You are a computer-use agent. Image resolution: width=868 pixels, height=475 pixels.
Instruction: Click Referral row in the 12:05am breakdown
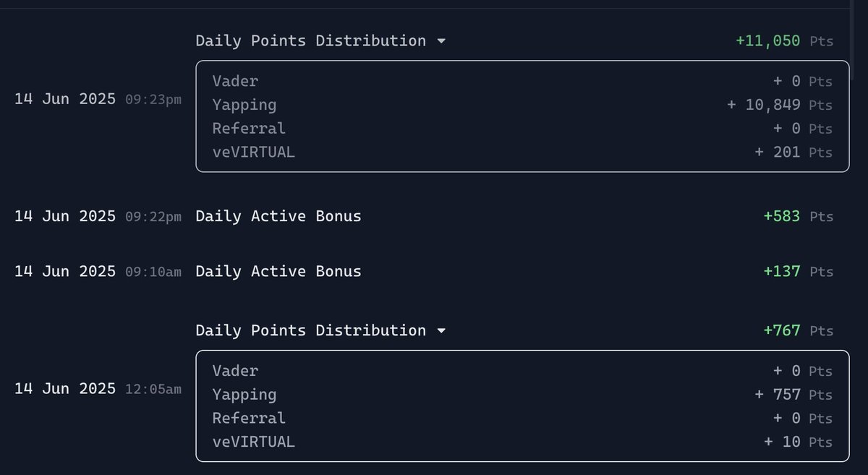(522, 418)
